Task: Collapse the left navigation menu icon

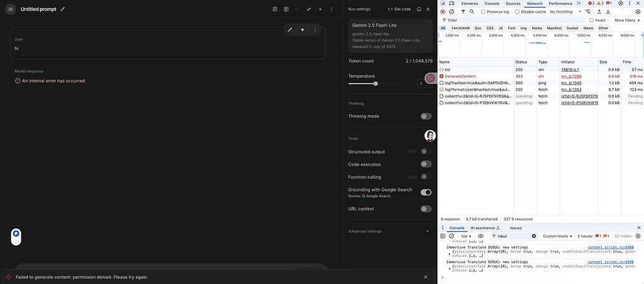Action: (11, 9)
